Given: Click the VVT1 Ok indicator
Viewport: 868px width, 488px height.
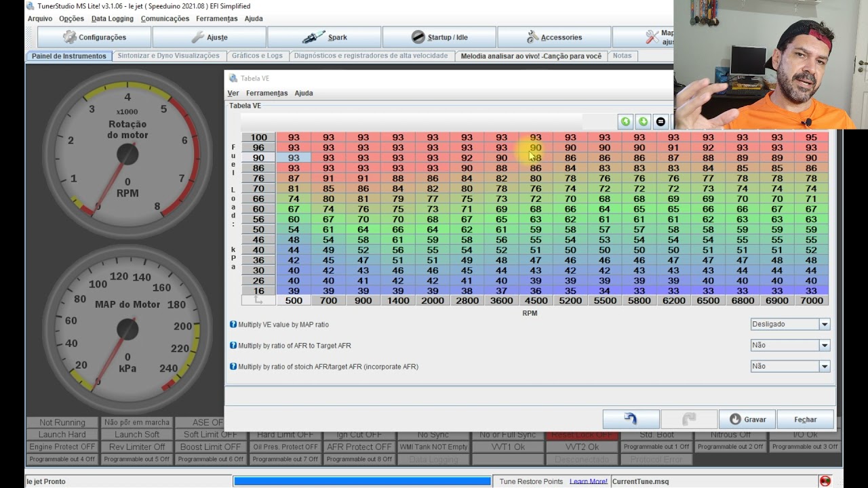Looking at the screenshot, I should 509,447.
